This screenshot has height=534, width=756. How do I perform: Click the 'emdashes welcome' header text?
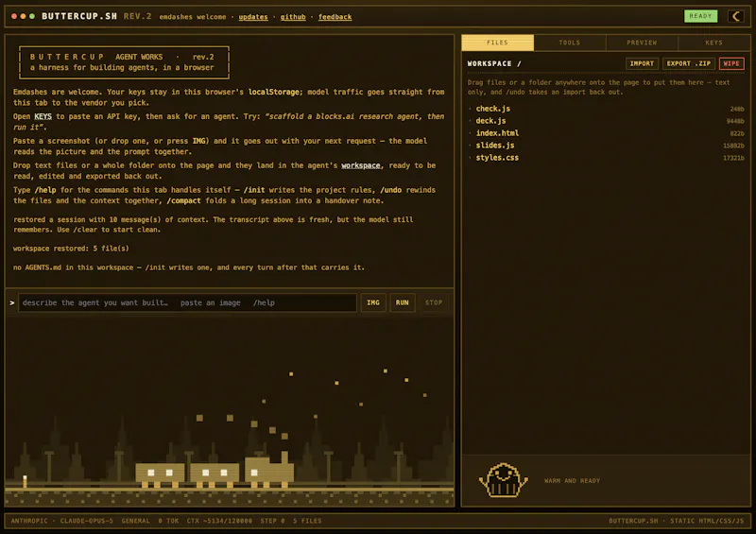coord(193,17)
